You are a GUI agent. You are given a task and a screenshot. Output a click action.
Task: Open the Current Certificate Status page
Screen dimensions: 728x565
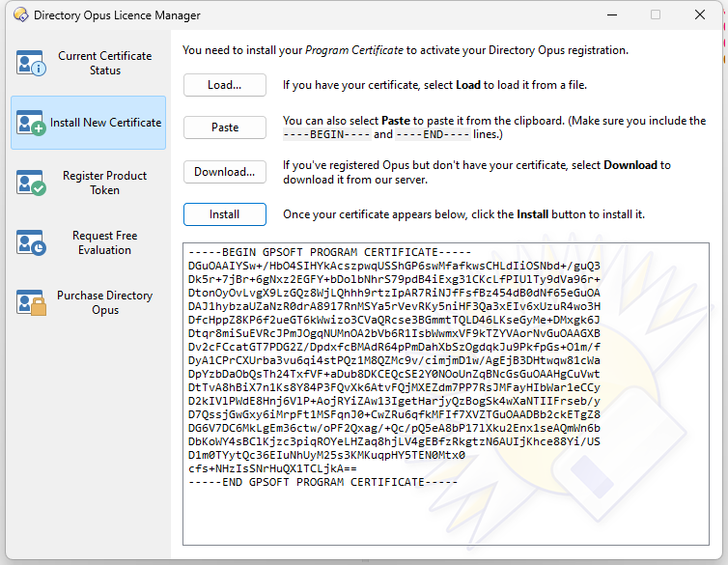click(88, 63)
